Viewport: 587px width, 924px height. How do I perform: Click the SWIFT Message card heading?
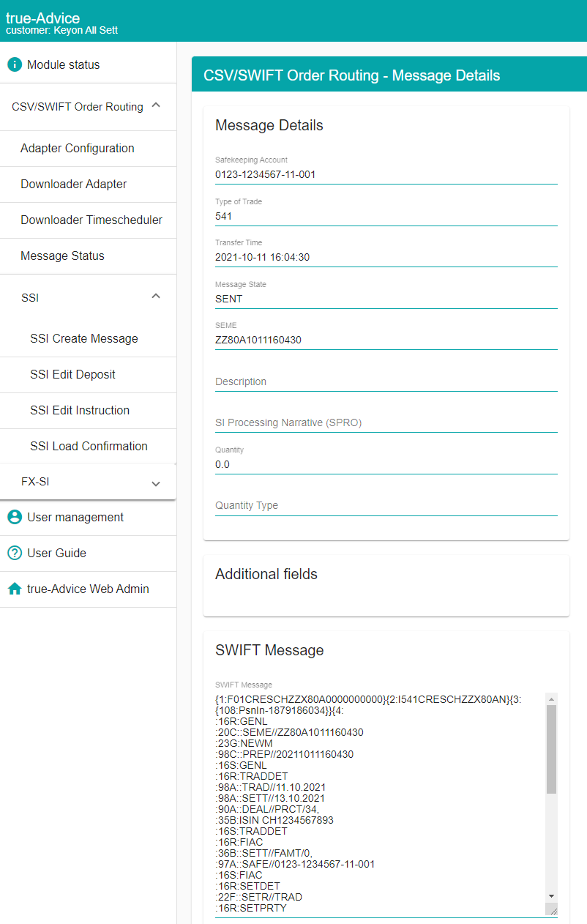[x=269, y=650]
